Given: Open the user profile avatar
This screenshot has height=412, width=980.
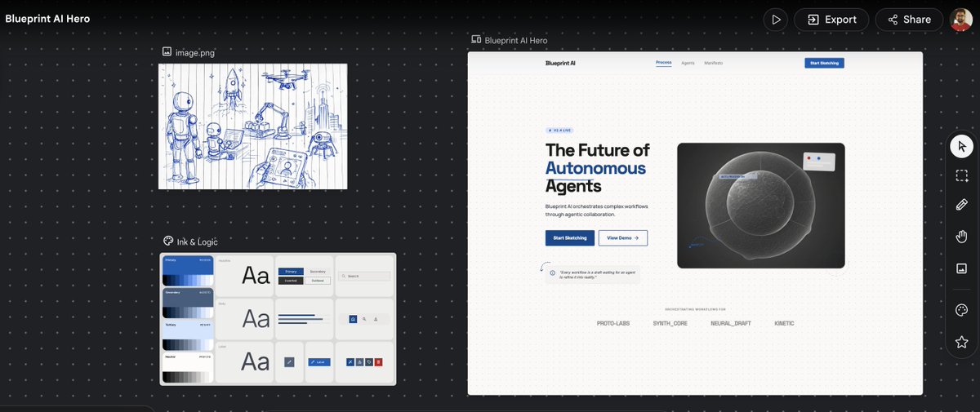Looking at the screenshot, I should [961, 20].
